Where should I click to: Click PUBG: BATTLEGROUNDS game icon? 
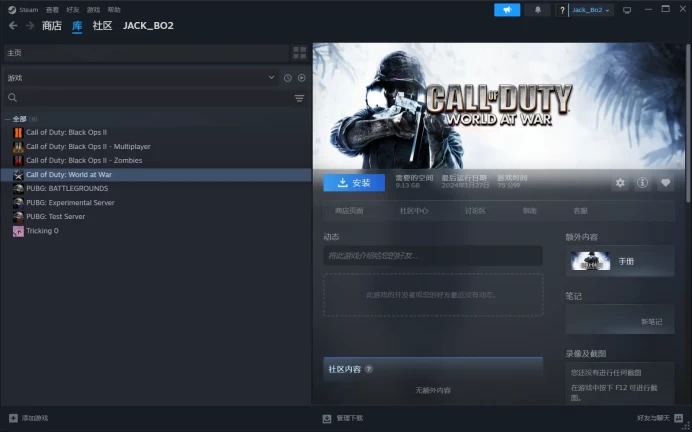click(18, 188)
